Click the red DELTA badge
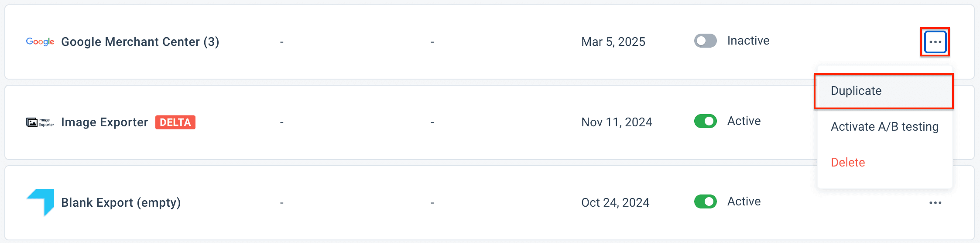 (175, 122)
